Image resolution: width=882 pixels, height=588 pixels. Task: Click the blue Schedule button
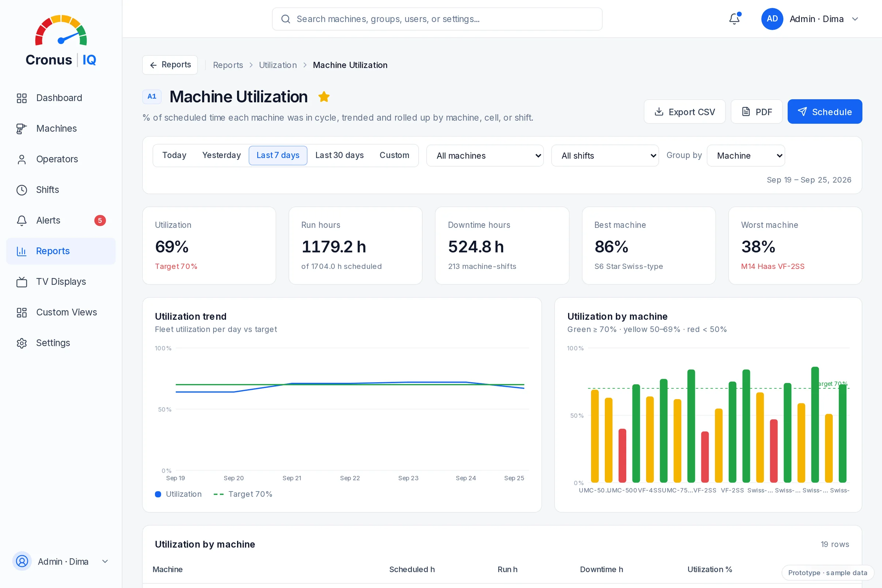(x=825, y=112)
